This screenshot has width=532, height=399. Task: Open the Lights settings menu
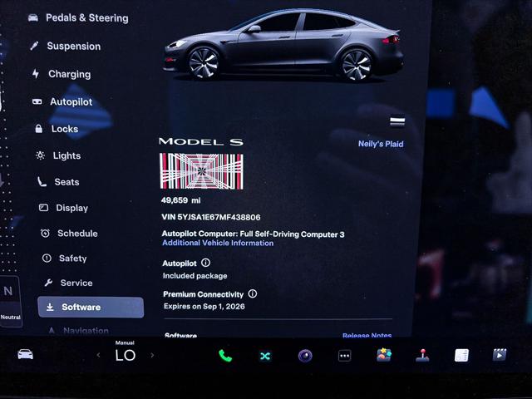point(58,155)
